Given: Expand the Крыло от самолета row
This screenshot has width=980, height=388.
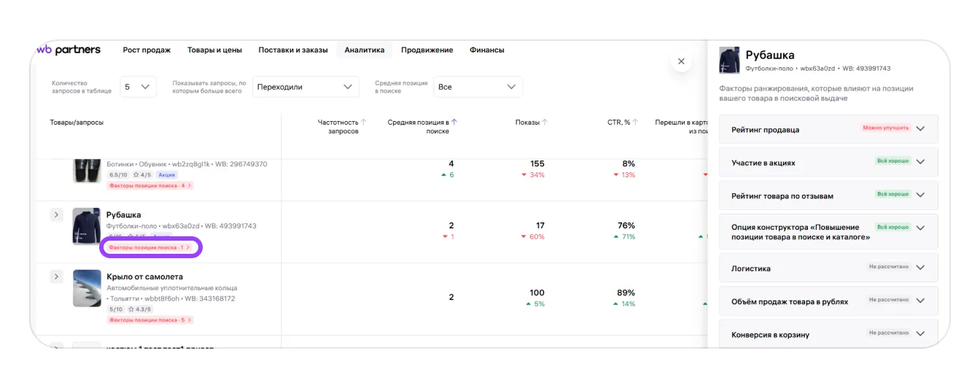Looking at the screenshot, I should [56, 277].
